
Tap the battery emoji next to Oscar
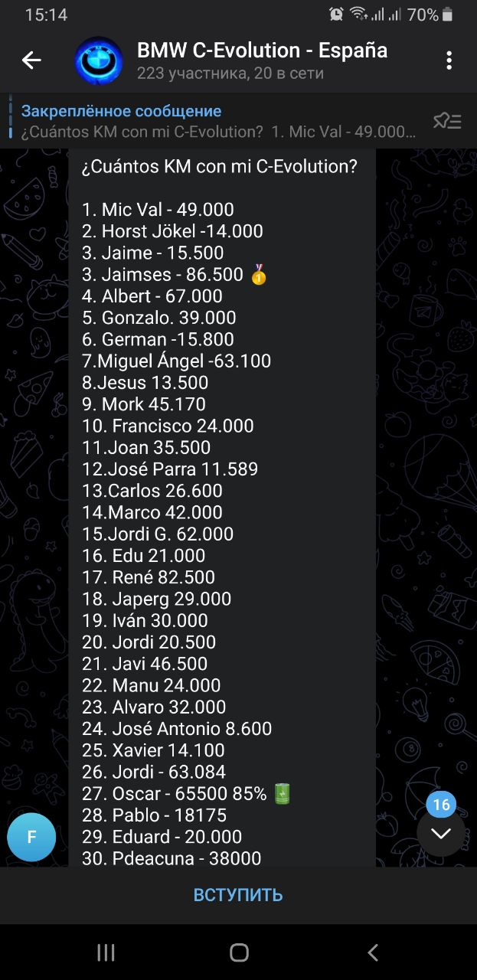pos(283,793)
